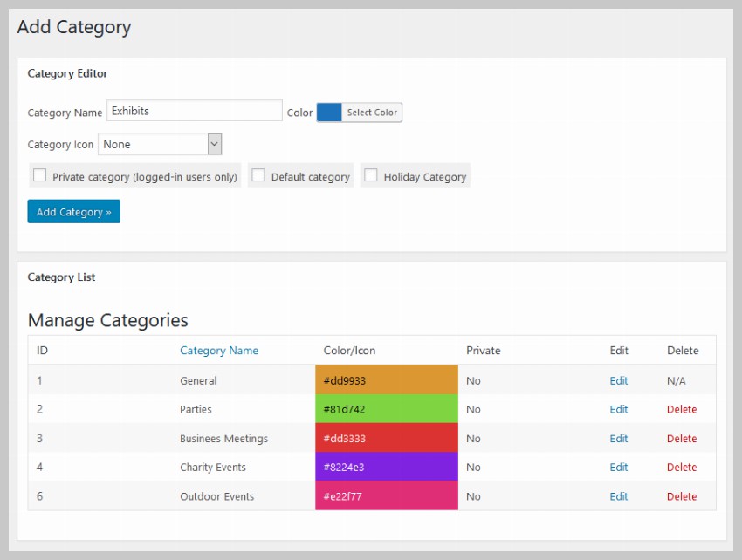The width and height of the screenshot is (742, 560).
Task: Edit the Business Meetings category
Action: (619, 439)
